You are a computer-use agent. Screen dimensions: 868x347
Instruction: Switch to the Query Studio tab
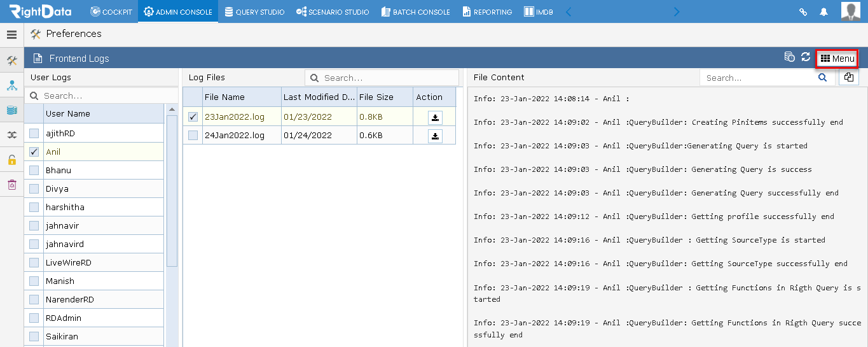point(254,11)
